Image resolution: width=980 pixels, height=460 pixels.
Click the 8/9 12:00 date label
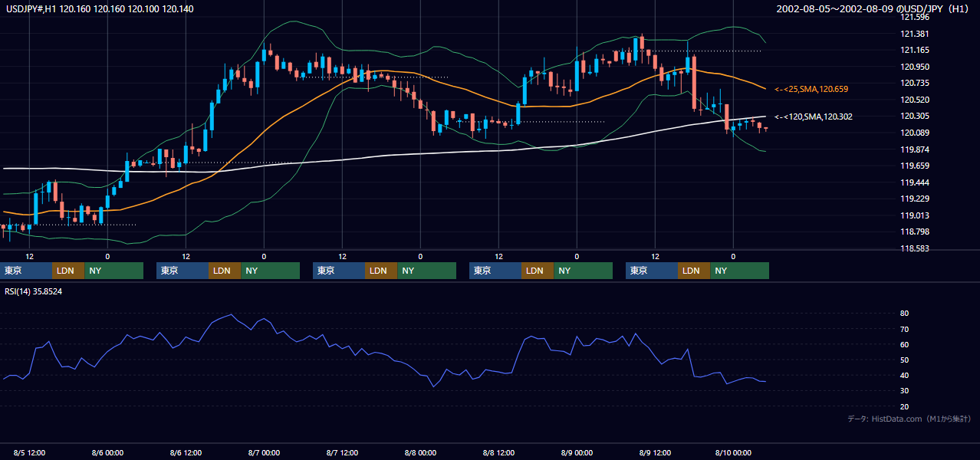click(x=656, y=453)
